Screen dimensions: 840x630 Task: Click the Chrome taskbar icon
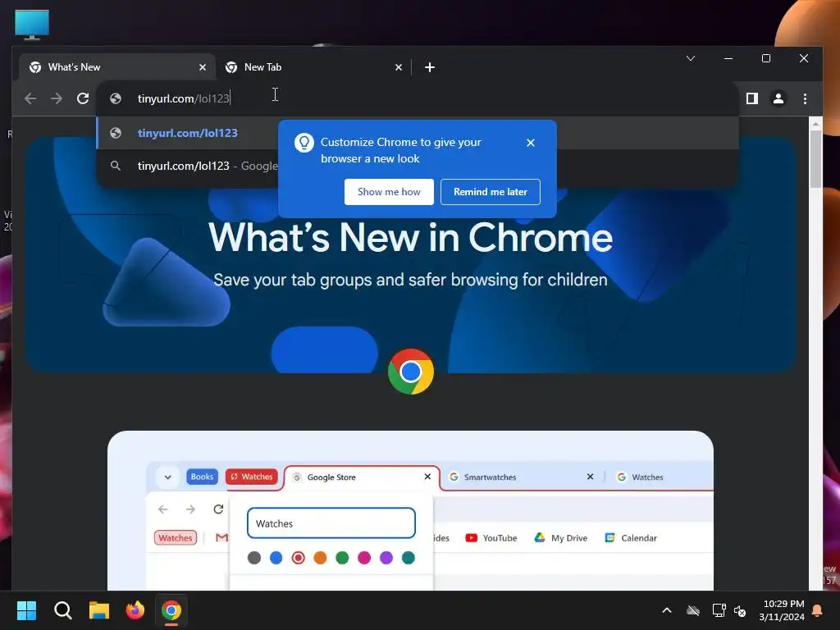point(171,610)
